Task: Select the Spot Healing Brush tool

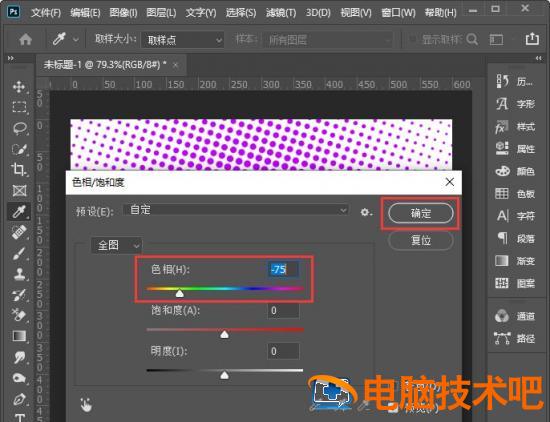Action: tap(19, 232)
